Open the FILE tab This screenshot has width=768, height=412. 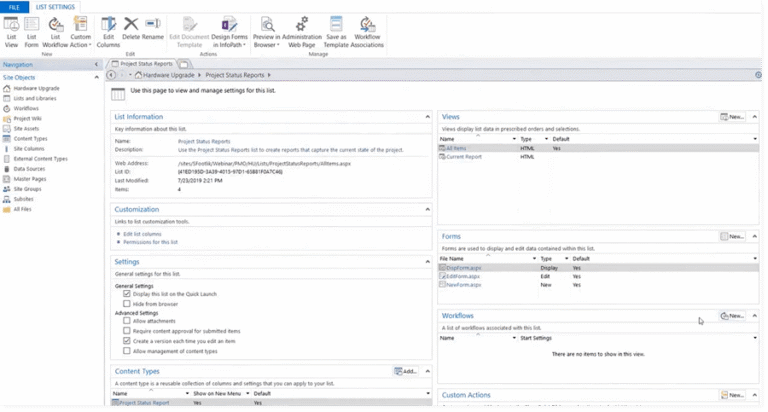click(14, 7)
